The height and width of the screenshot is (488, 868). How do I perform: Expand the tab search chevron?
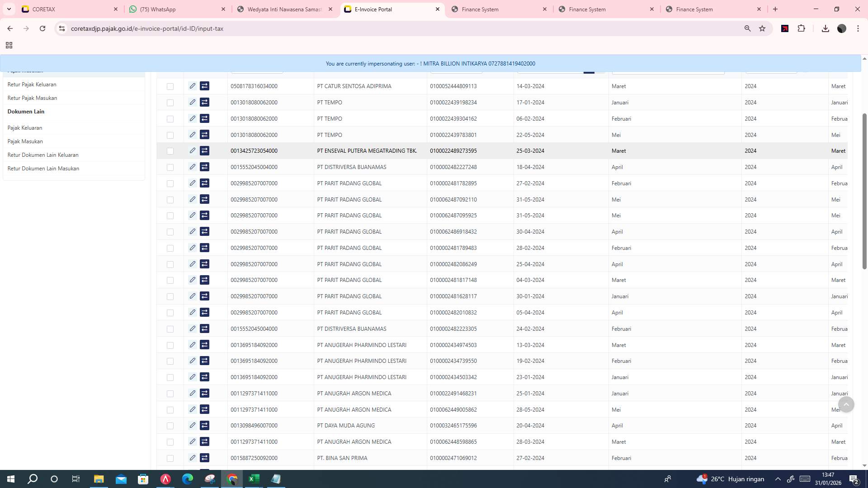pyautogui.click(x=9, y=9)
